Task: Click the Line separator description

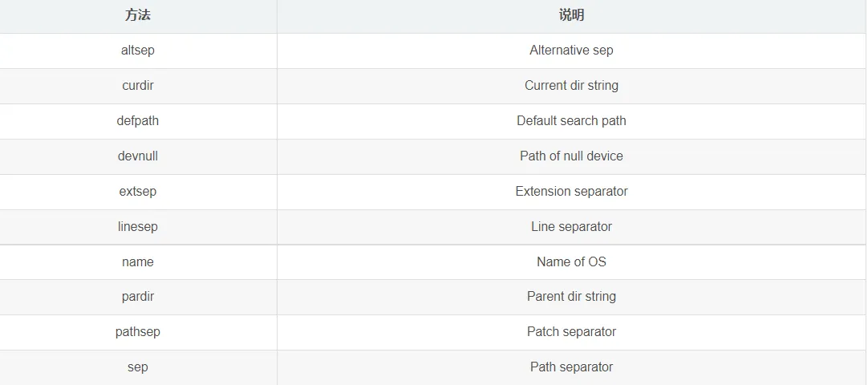Action: coord(571,227)
